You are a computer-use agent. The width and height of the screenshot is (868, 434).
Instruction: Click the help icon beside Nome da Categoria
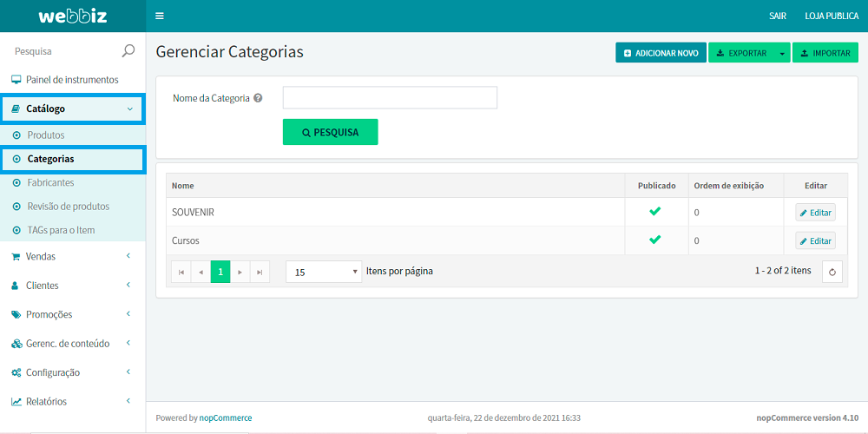(x=258, y=98)
